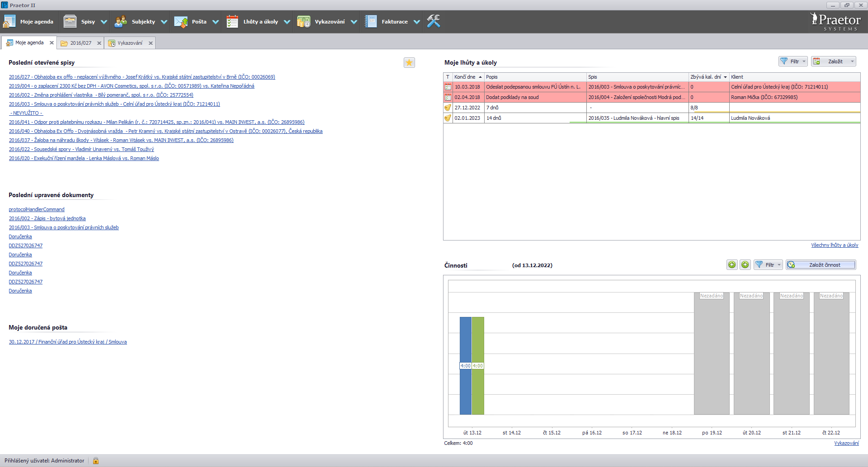Open Moje agenda from the main toolbar

[x=28, y=22]
